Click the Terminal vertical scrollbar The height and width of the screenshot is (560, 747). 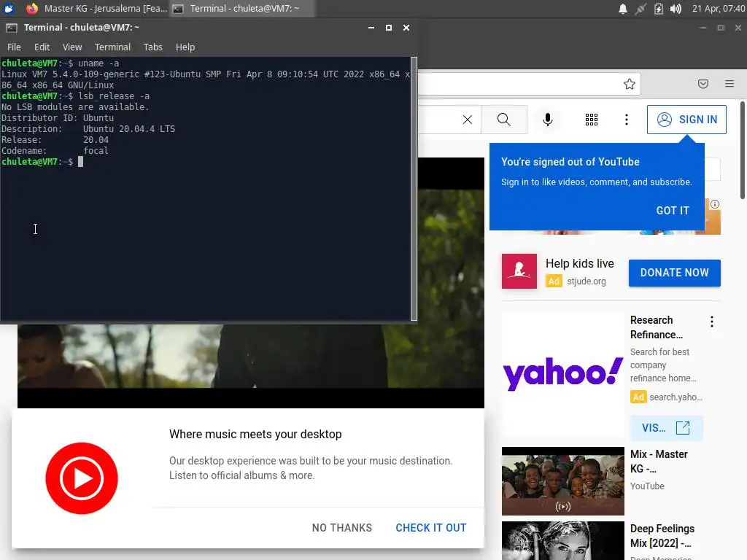(414, 189)
